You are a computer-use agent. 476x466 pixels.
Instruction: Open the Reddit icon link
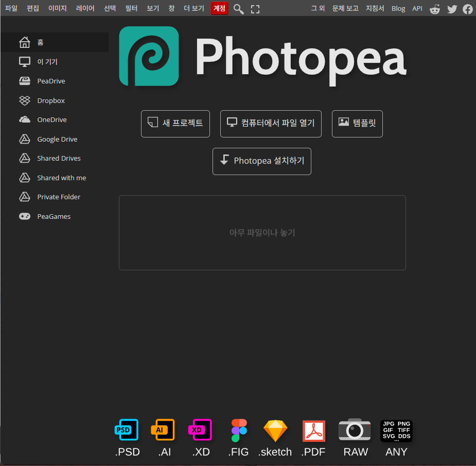tap(435, 9)
